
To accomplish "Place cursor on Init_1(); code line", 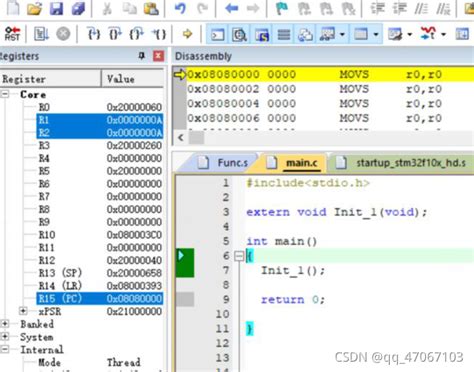I will coord(293,270).
